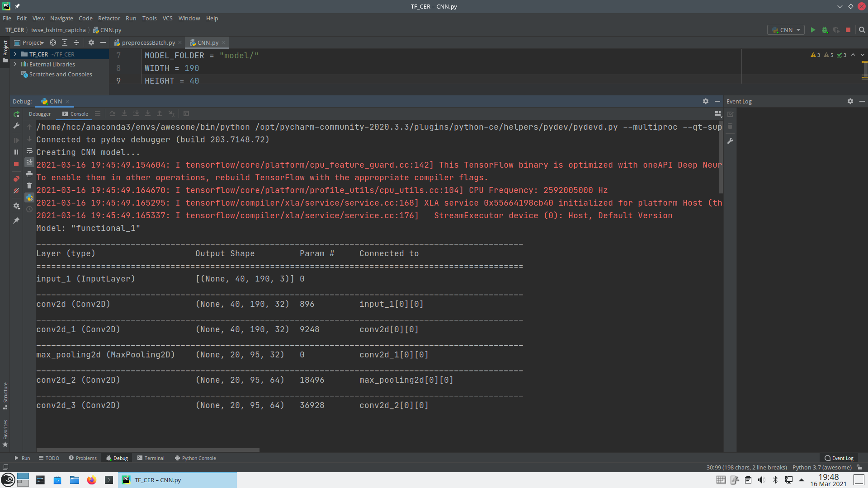View breakpoints with red circles icon
Image resolution: width=868 pixels, height=488 pixels.
[x=16, y=179]
